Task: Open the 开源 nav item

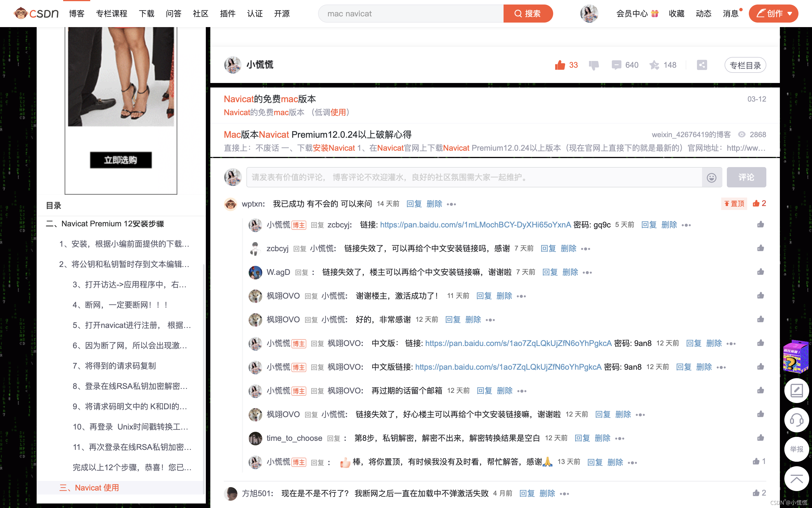Action: pyautogui.click(x=282, y=14)
